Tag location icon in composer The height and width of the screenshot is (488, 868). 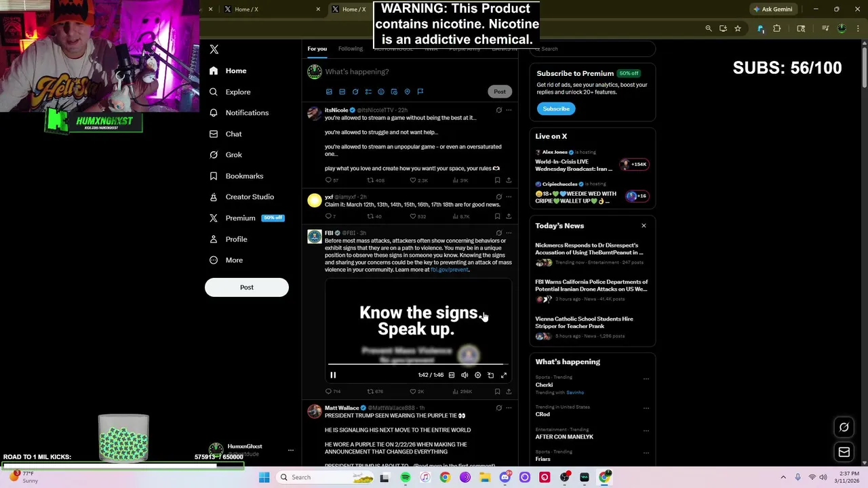tap(407, 91)
